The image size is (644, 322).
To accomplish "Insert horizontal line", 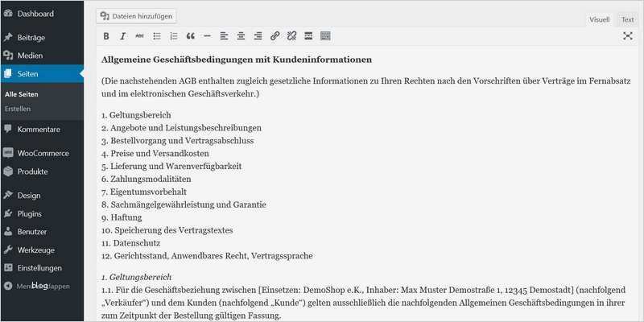I will coord(208,36).
